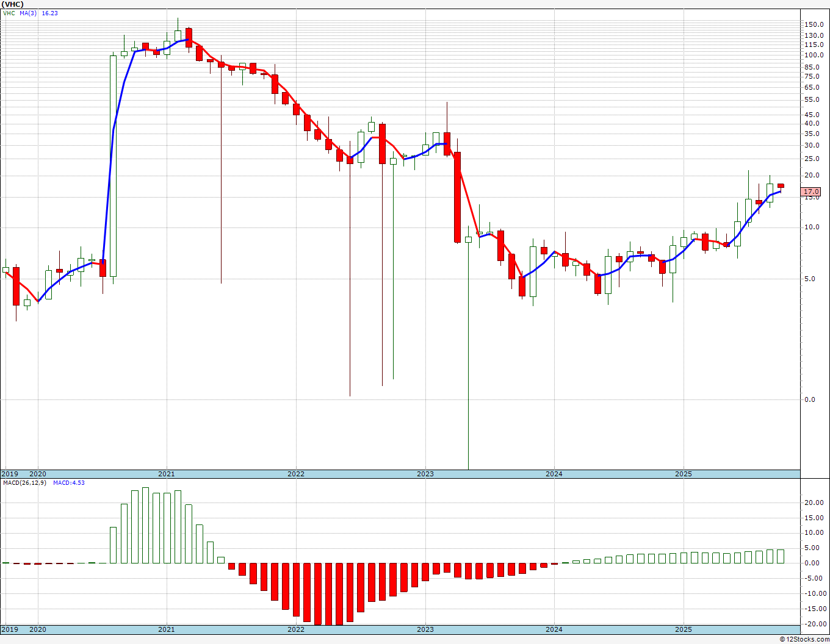
Task: Click 2021 on the MACD panel time axis
Action: click(167, 629)
